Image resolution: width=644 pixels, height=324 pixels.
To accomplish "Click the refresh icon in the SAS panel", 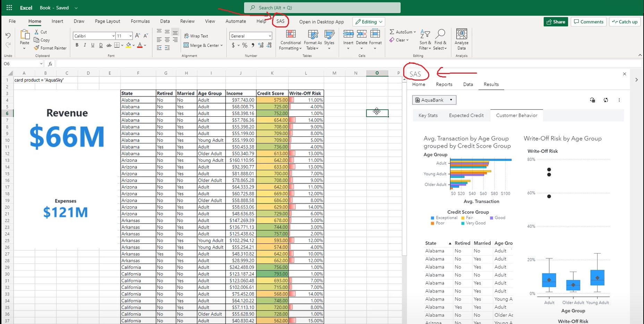I will click(606, 100).
